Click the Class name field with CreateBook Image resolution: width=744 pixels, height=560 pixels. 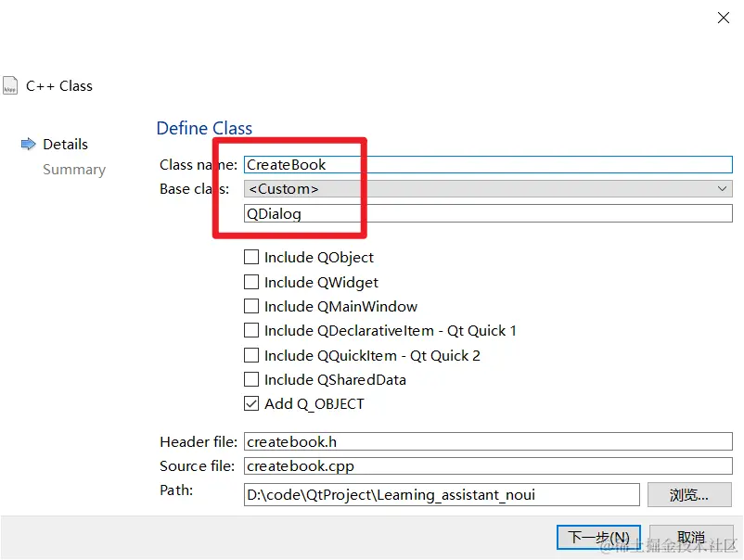488,164
